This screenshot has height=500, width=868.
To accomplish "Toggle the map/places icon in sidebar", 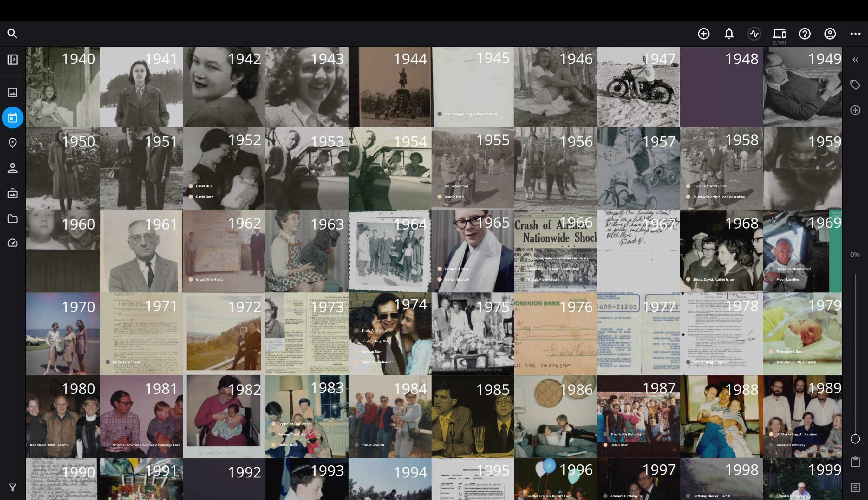I will pyautogui.click(x=12, y=143).
